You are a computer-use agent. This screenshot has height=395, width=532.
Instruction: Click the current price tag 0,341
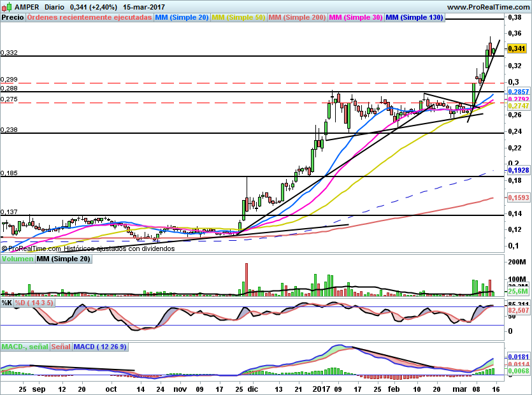[x=517, y=48]
